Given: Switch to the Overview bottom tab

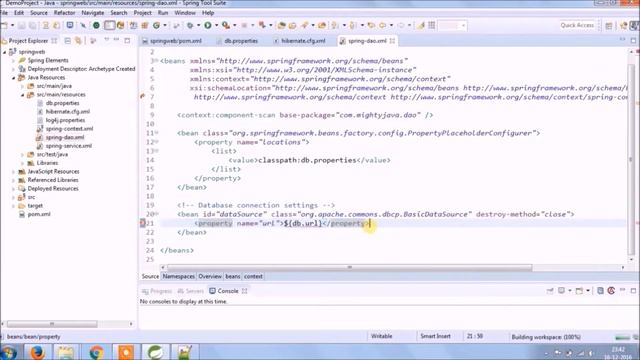Looking at the screenshot, I should (x=210, y=276).
